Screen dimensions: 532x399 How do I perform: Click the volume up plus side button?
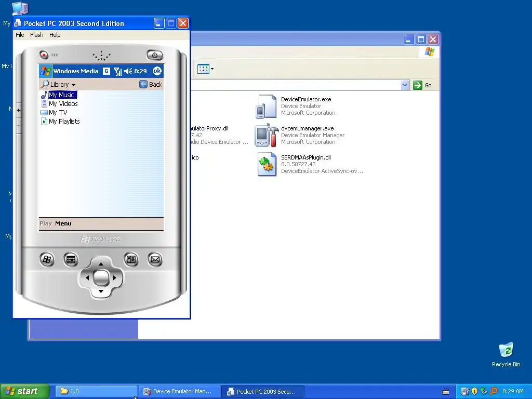19,110
